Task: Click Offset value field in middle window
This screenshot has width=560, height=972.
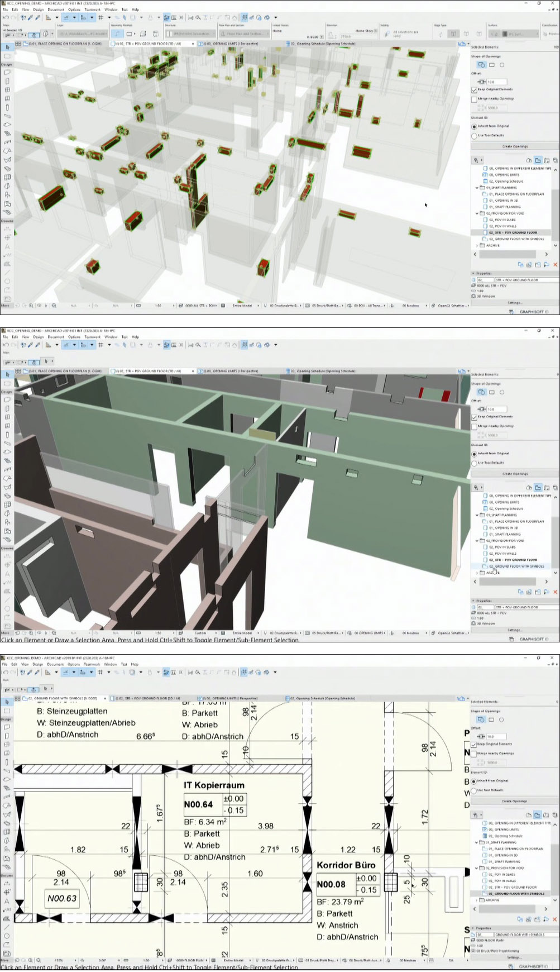Action: point(497,409)
